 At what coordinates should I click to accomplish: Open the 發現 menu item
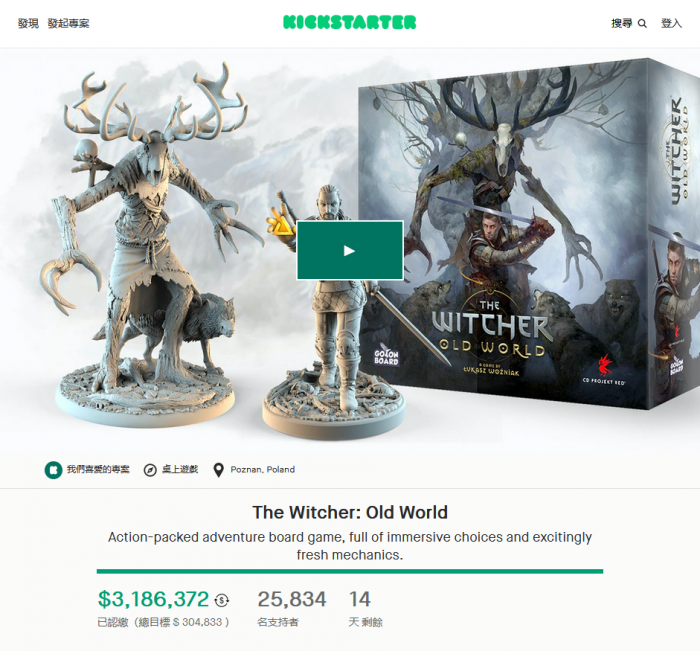[x=28, y=23]
